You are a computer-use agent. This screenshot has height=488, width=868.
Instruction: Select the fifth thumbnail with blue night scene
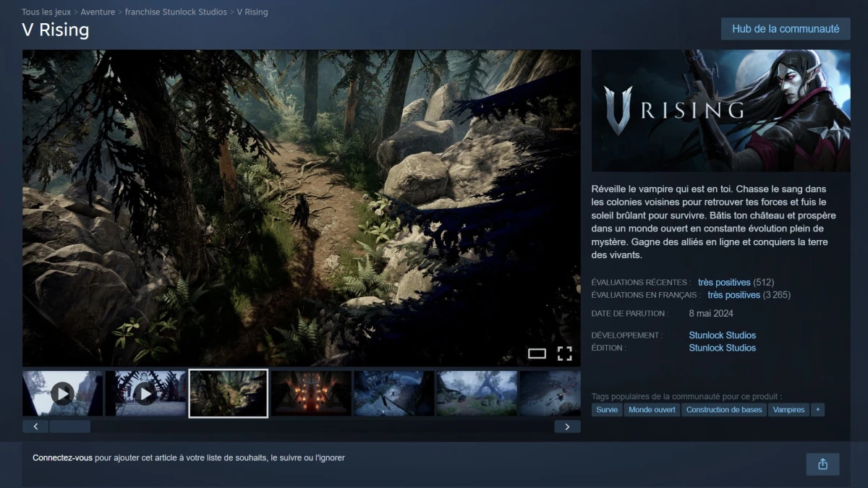(x=393, y=393)
